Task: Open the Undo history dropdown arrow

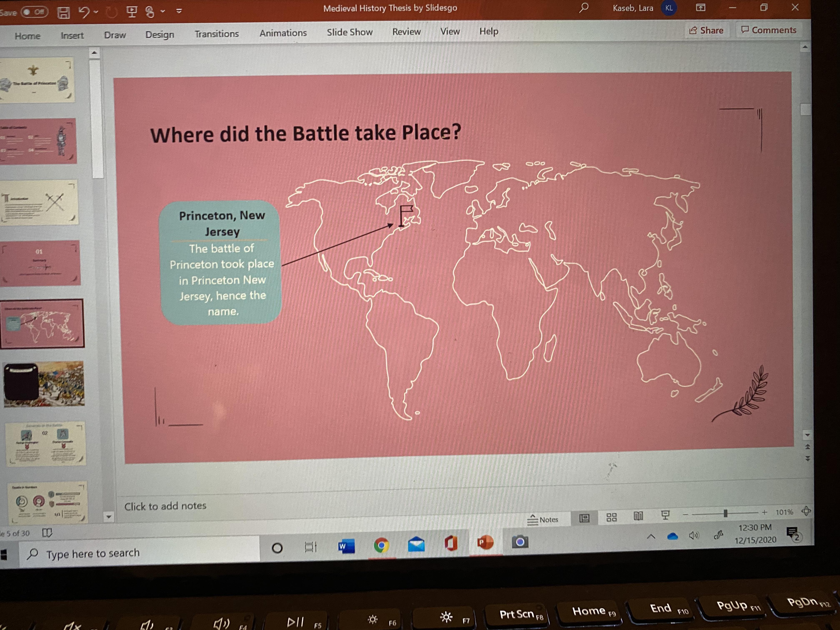Action: tap(96, 12)
